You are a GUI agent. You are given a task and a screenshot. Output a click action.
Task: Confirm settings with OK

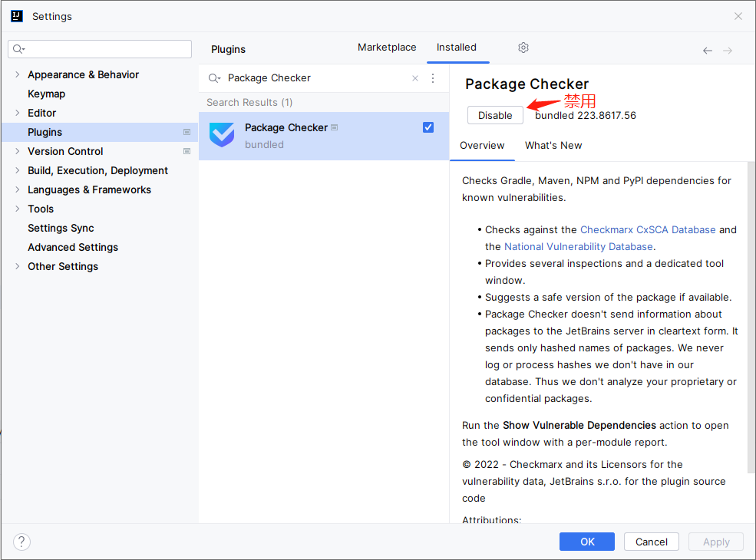[587, 542]
